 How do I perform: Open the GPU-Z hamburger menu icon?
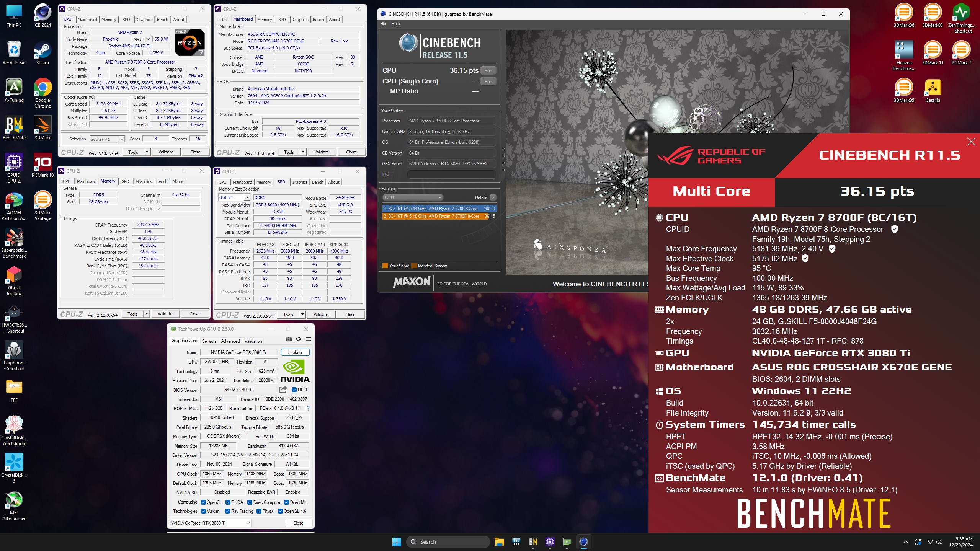(x=308, y=339)
